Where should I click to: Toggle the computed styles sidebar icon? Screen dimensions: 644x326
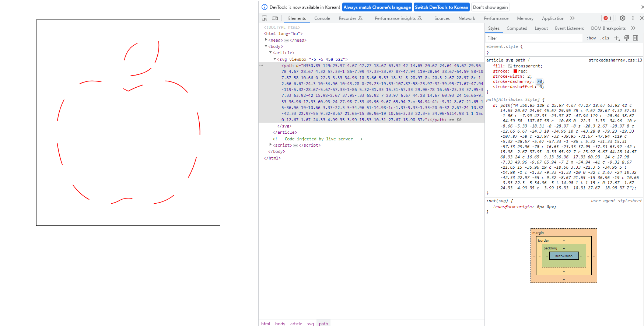point(636,38)
